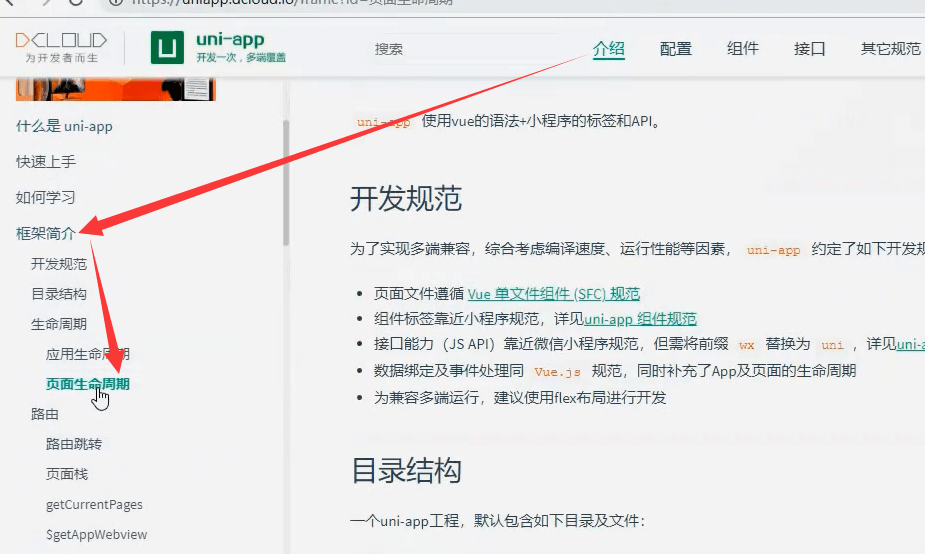Image resolution: width=925 pixels, height=554 pixels.
Task: Select 如何学习 in the sidebar
Action: tap(45, 198)
